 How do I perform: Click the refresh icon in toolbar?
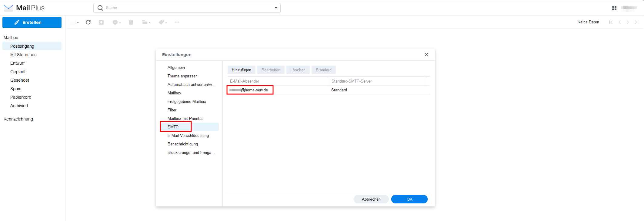point(88,22)
